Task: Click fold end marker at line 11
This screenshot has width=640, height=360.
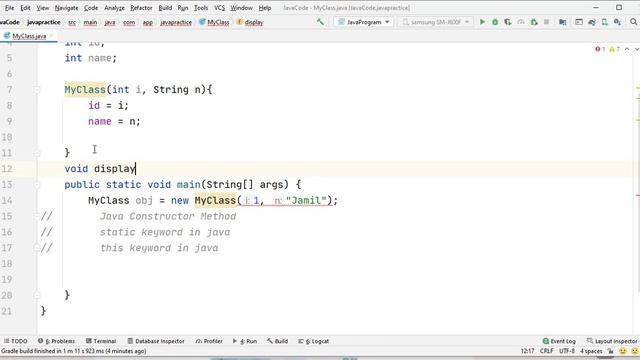Action: click(37, 153)
